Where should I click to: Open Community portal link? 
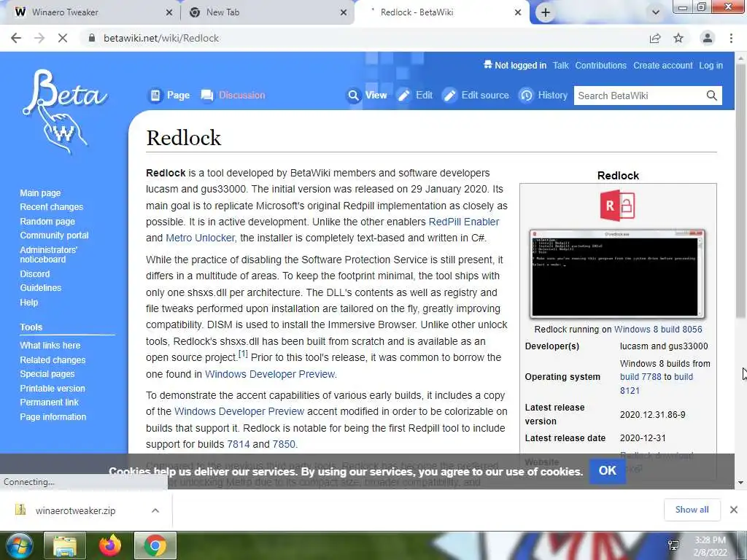(54, 235)
